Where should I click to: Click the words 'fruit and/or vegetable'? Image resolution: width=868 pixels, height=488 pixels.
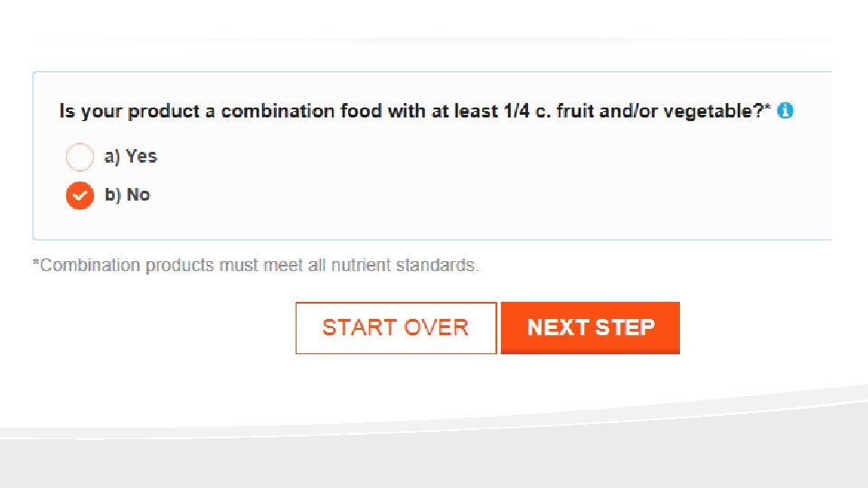[x=657, y=111]
